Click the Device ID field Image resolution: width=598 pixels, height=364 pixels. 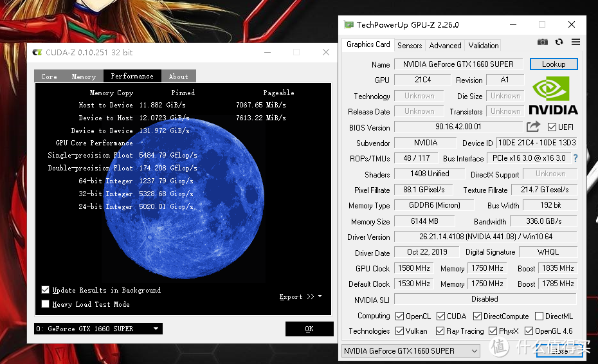coord(537,142)
